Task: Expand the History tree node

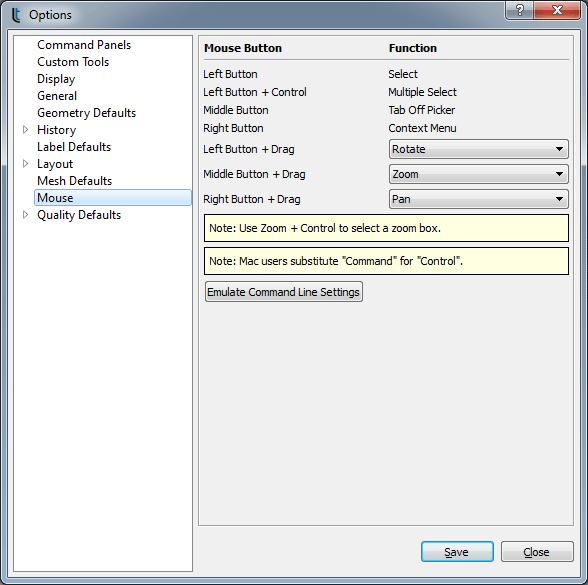Action: pos(26,130)
